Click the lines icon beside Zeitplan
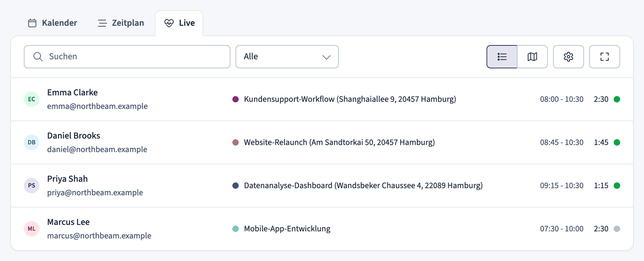Image resolution: width=644 pixels, height=261 pixels. pyautogui.click(x=103, y=23)
